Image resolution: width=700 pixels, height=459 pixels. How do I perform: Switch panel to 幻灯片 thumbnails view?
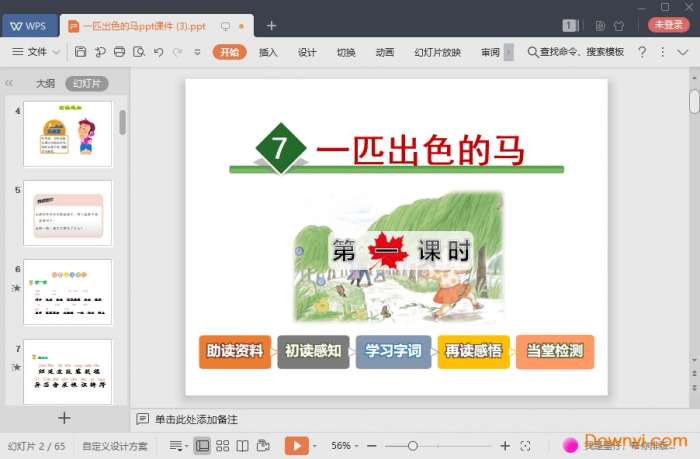87,83
